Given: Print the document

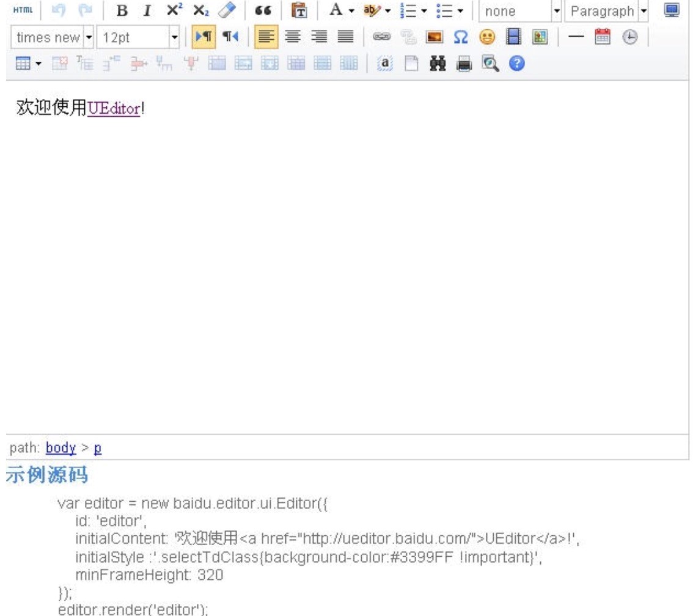Looking at the screenshot, I should point(463,62).
